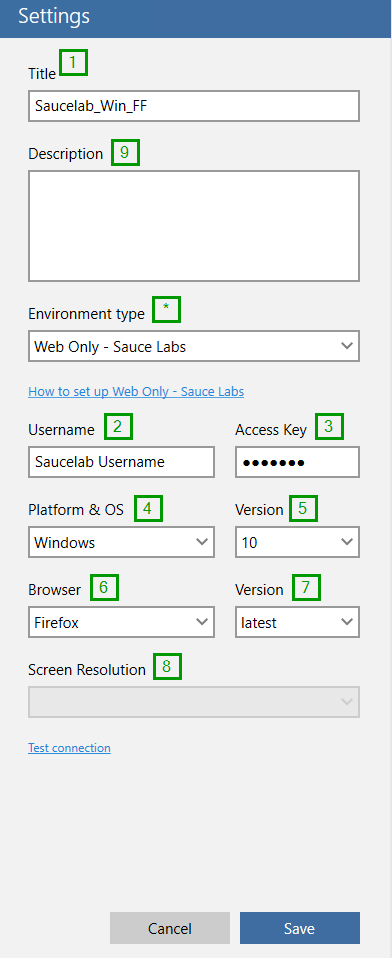This screenshot has width=392, height=958.
Task: Expand the Browser dropdown showing Firefox
Action: 121,623
